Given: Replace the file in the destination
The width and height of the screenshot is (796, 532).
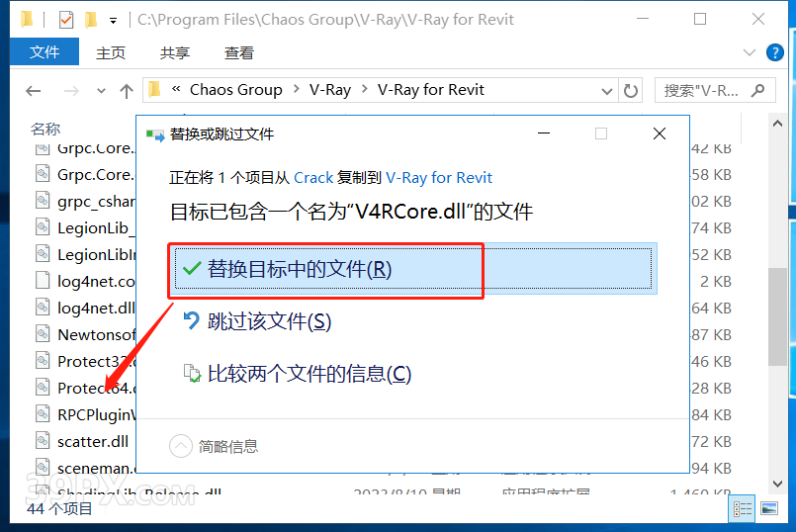Looking at the screenshot, I should 413,269.
